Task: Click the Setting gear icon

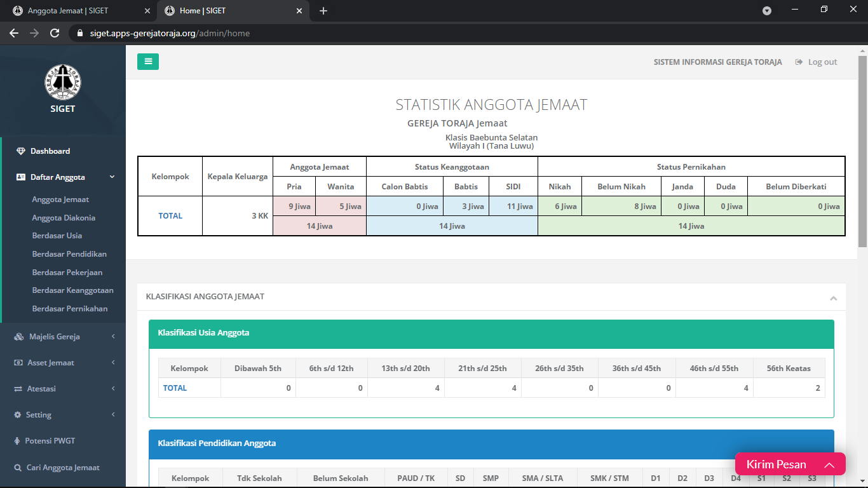Action: tap(18, 415)
